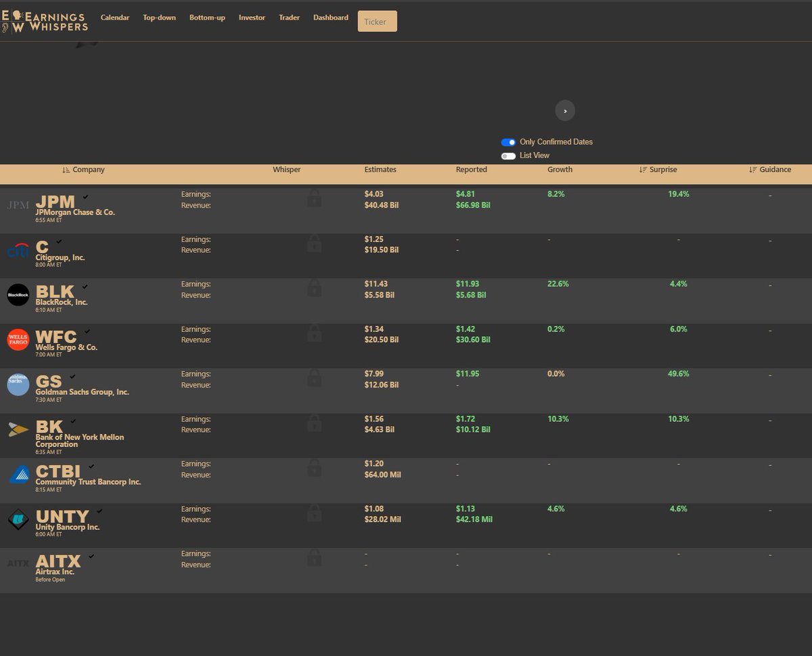Click UNTY reported revenue $42.18 Mil
This screenshot has height=656, width=812.
tap(474, 519)
